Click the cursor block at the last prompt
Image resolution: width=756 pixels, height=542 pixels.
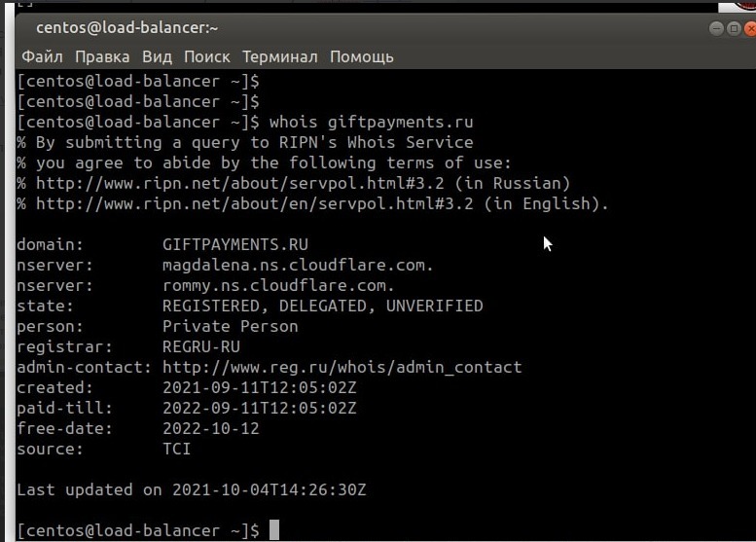274,530
